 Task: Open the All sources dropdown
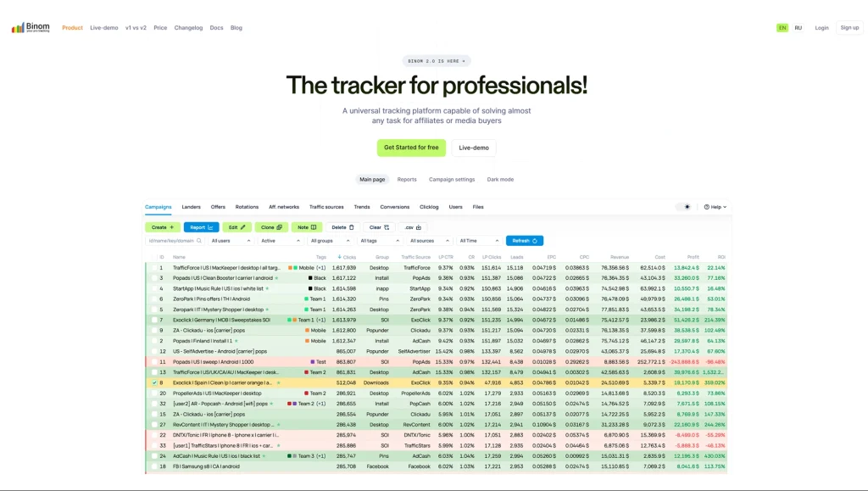click(x=430, y=241)
